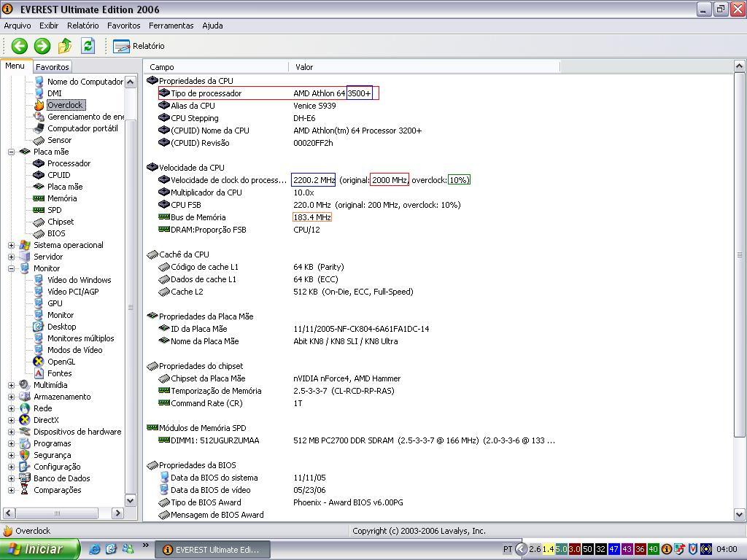Viewport: 747px width, 560px height.
Task: Open the CPUID page
Action: [x=58, y=175]
